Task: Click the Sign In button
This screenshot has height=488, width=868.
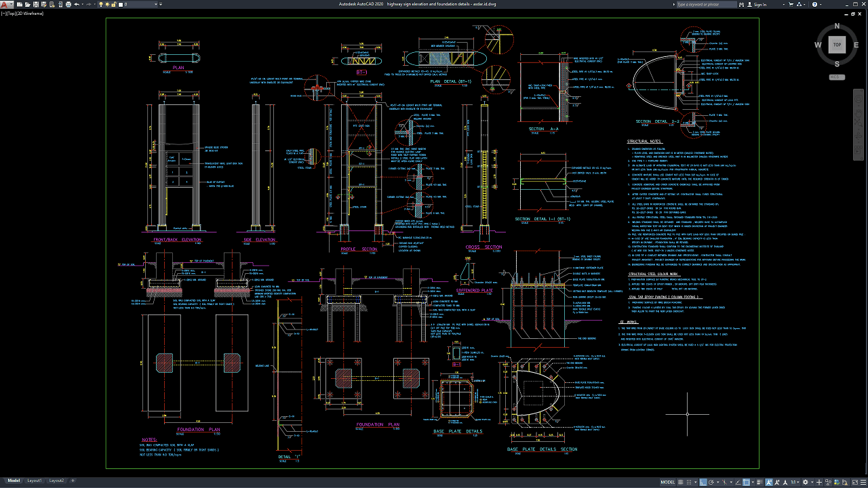Action: [757, 4]
